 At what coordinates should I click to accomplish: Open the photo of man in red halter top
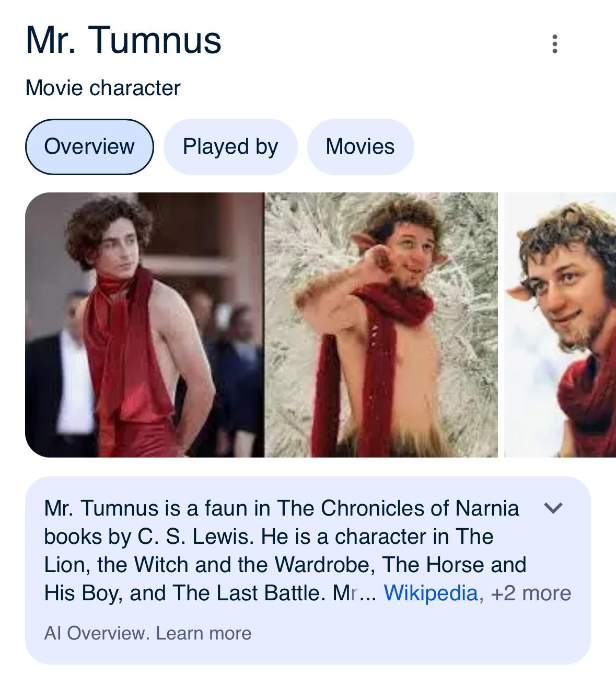tap(144, 325)
